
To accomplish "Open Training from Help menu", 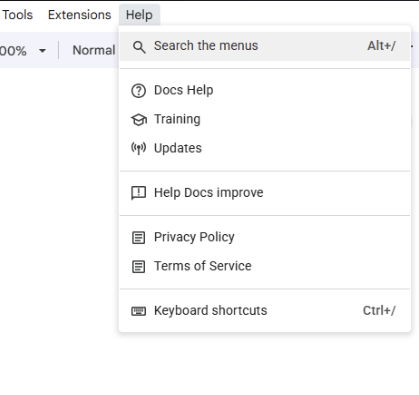I will coord(265,119).
